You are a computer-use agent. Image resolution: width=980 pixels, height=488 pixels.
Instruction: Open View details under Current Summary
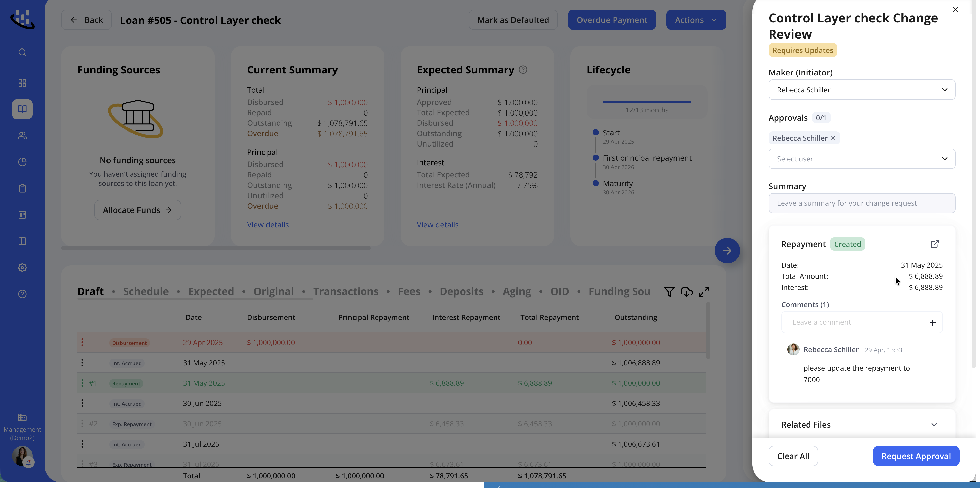coord(268,225)
